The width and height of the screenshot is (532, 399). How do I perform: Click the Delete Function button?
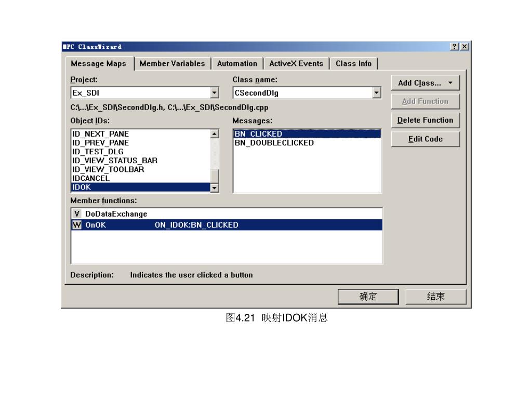(x=425, y=120)
